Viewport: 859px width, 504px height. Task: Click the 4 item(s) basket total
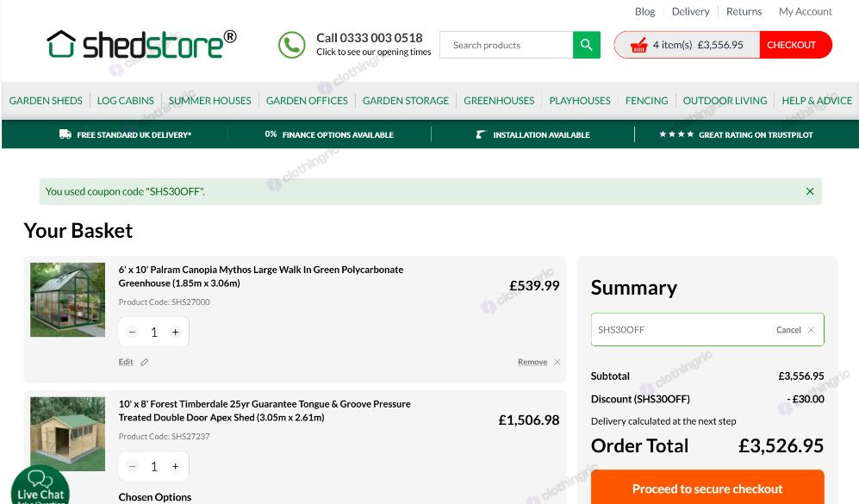point(697,45)
